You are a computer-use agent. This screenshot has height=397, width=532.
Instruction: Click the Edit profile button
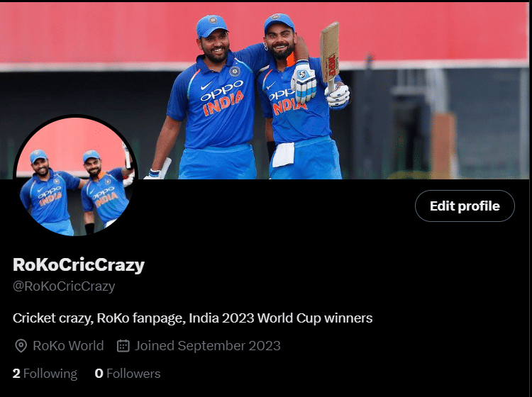[465, 206]
